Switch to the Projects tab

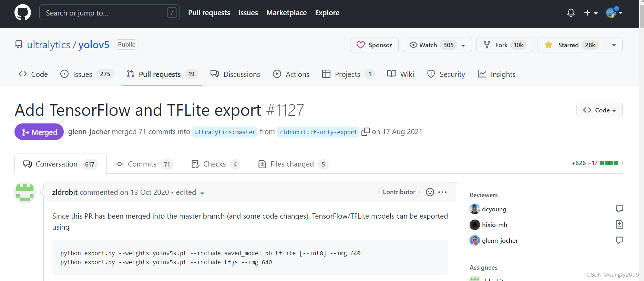348,74
